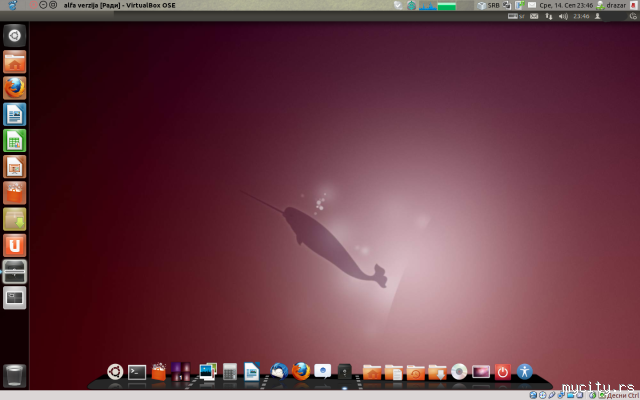Click the host network connections tray icon
Image resolution: width=640 pixels, height=400 pixels.
click(x=507, y=5)
